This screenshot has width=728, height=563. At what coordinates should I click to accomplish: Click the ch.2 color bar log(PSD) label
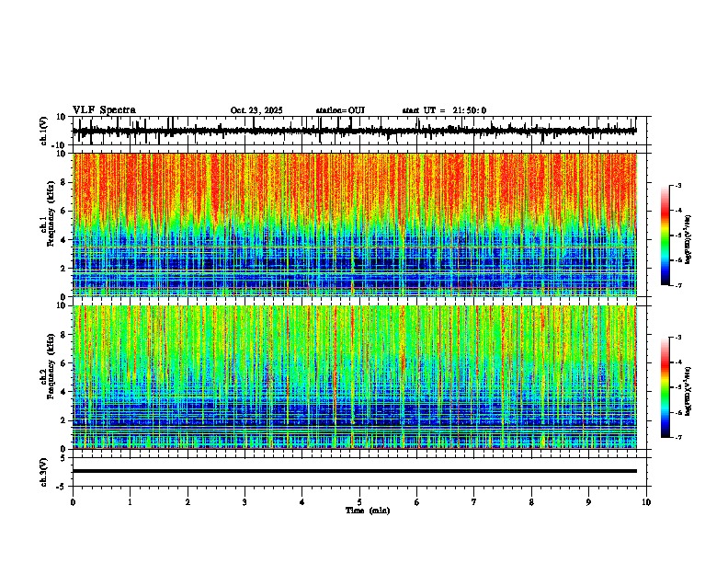pos(688,391)
